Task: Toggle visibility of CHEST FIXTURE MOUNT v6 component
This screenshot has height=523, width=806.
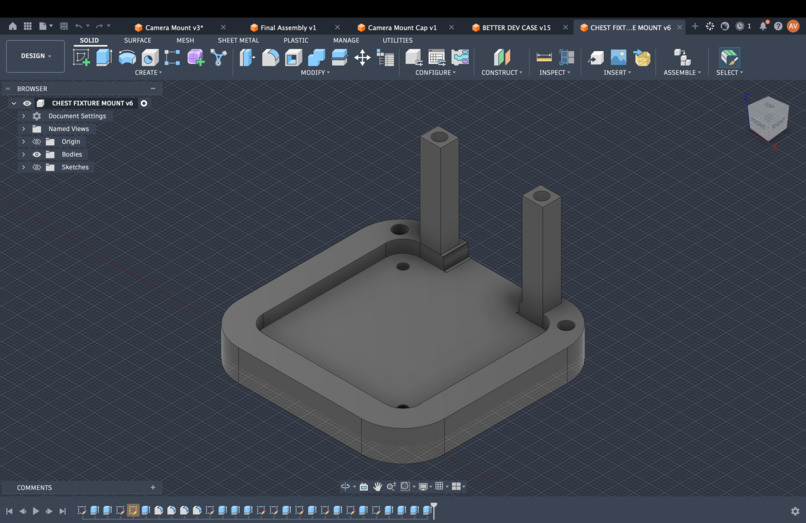Action: pyautogui.click(x=27, y=103)
